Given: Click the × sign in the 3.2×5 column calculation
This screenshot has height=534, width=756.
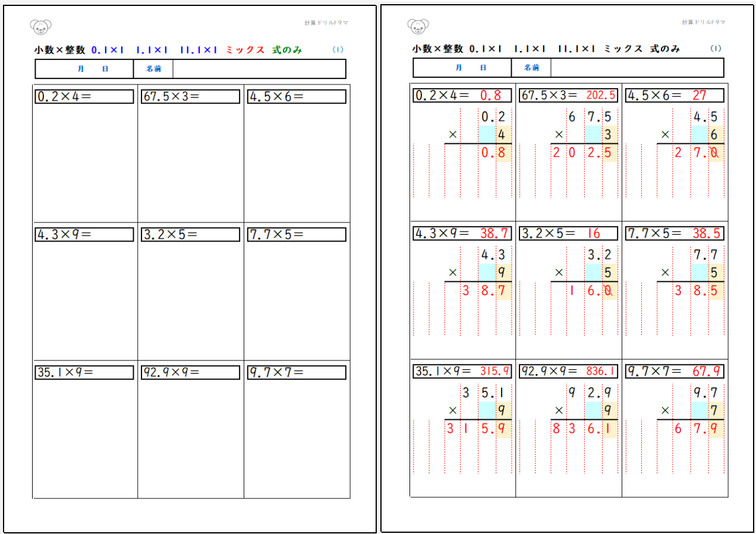Looking at the screenshot, I should (x=559, y=272).
